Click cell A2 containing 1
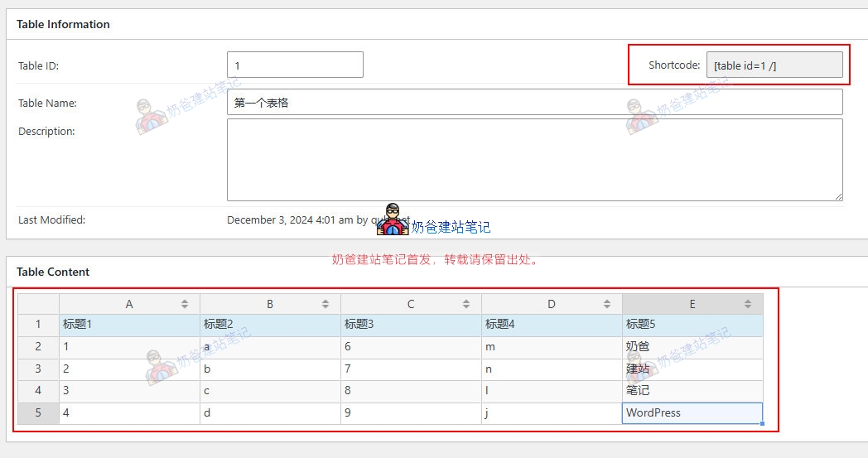The image size is (868, 458). pyautogui.click(x=129, y=347)
